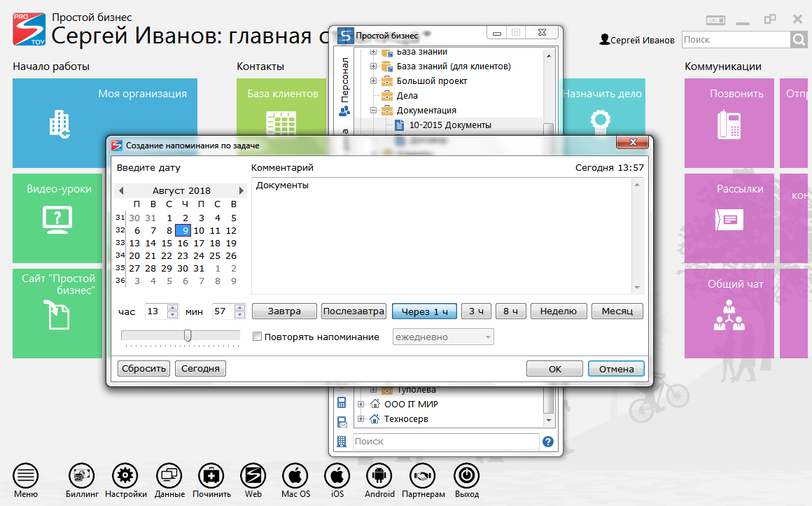This screenshot has height=506, width=812.
Task: Open the Моя организация tile
Action: click(104, 122)
